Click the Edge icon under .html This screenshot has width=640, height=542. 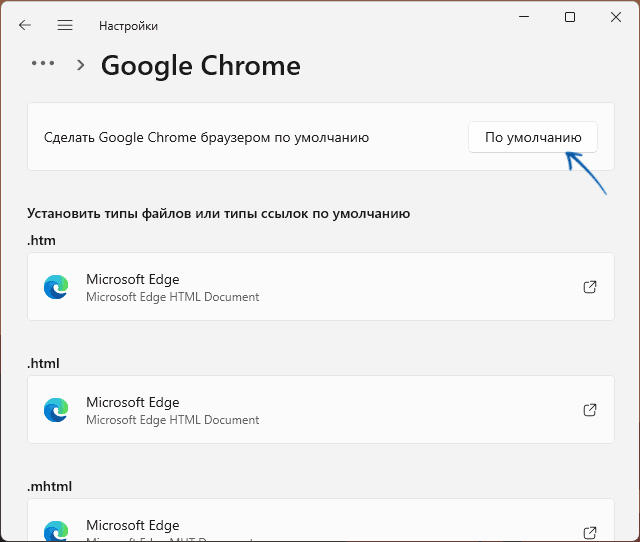point(56,410)
